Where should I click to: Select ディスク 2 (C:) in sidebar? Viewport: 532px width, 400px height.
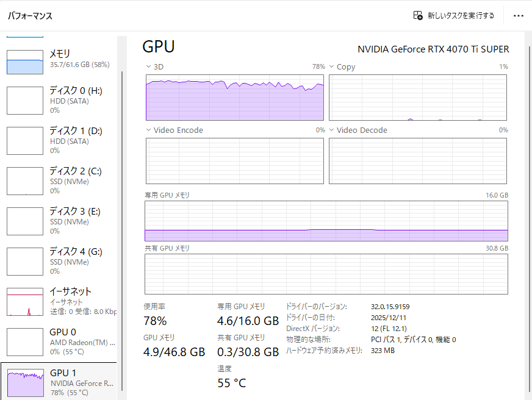click(61, 180)
